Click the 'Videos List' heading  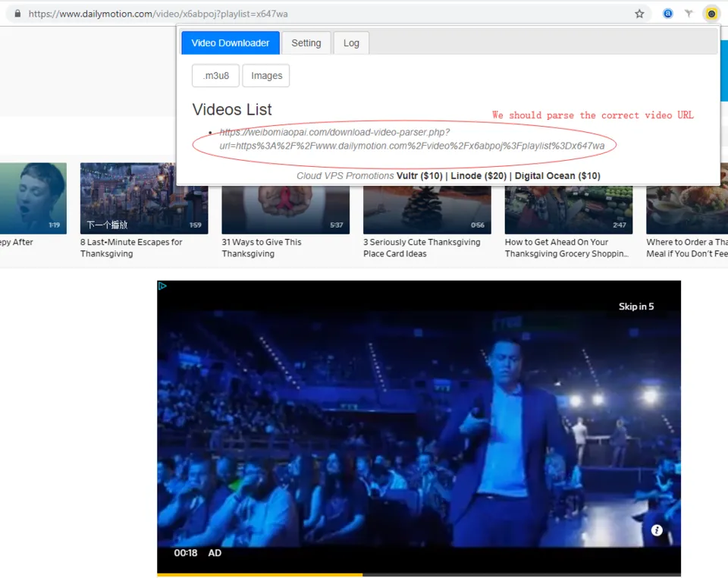click(x=232, y=109)
